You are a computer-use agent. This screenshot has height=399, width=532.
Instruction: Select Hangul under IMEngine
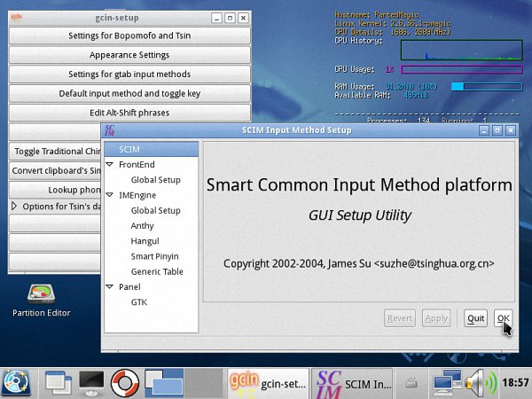(x=145, y=241)
